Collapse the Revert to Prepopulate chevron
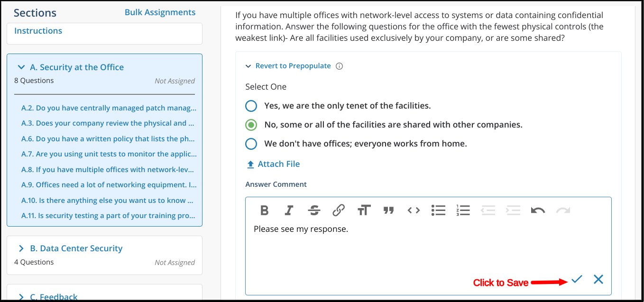Screen dimensions: 644x302 click(248, 66)
